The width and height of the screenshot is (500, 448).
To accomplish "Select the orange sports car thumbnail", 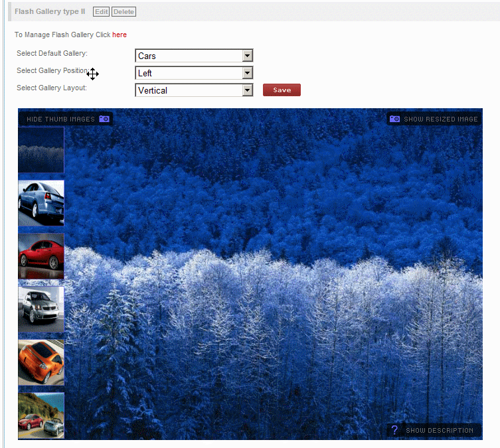I will tap(41, 362).
